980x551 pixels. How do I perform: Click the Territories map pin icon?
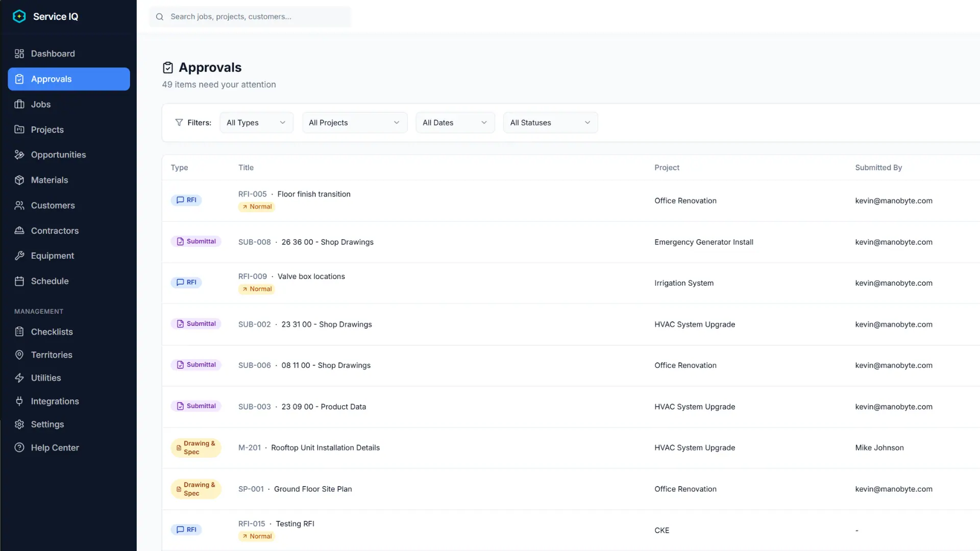point(19,355)
